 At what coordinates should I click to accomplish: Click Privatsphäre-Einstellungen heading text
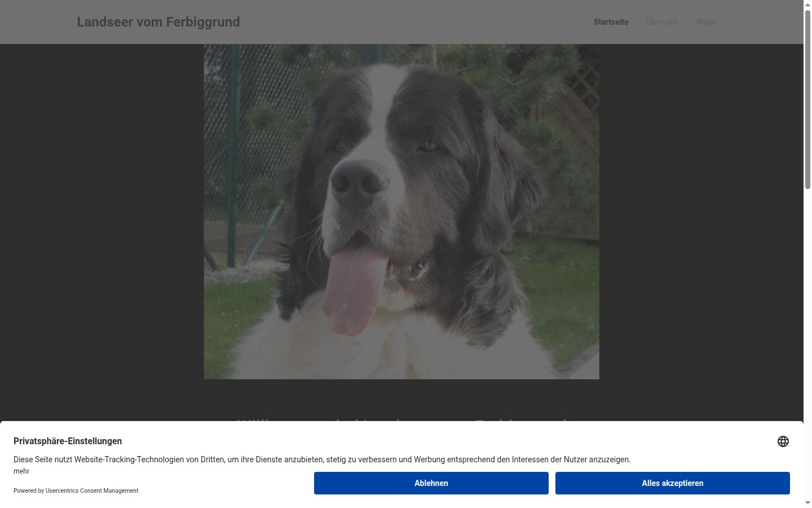point(68,441)
